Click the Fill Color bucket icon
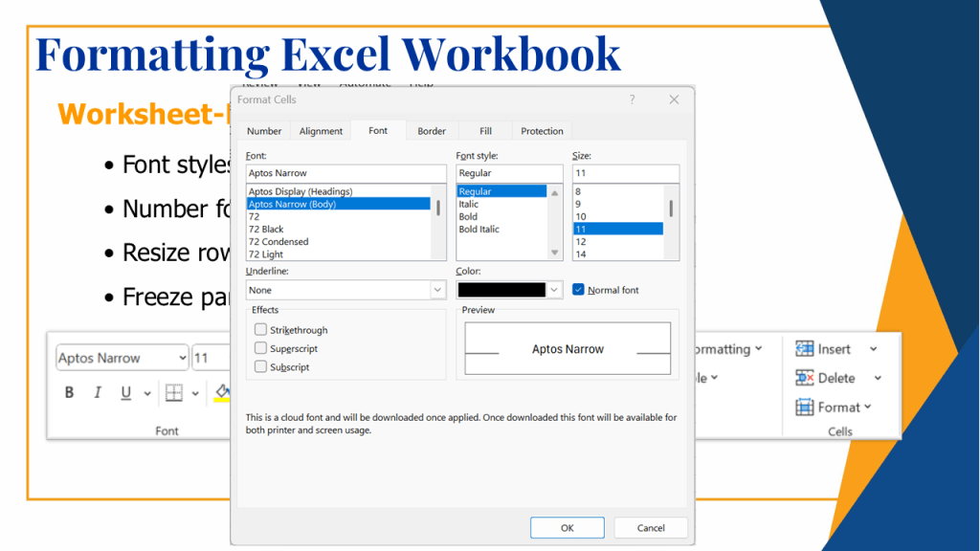The image size is (980, 551). (222, 392)
